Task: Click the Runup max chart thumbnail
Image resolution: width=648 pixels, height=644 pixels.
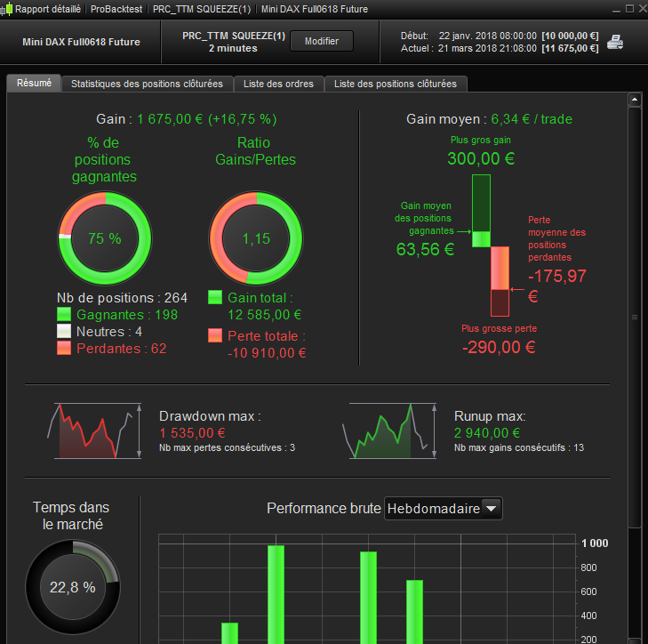Action: click(389, 431)
